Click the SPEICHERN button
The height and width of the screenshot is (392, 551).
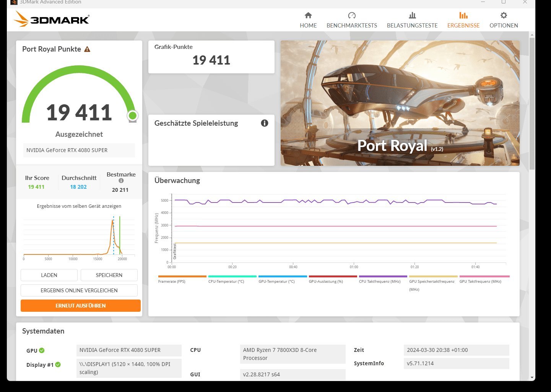pyautogui.click(x=109, y=275)
